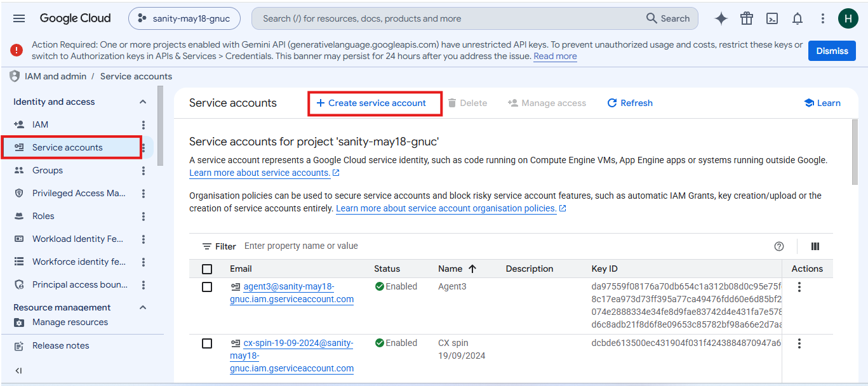This screenshot has width=868, height=386.
Task: Open Workforce identity federation row options dots
Action: coord(144,262)
